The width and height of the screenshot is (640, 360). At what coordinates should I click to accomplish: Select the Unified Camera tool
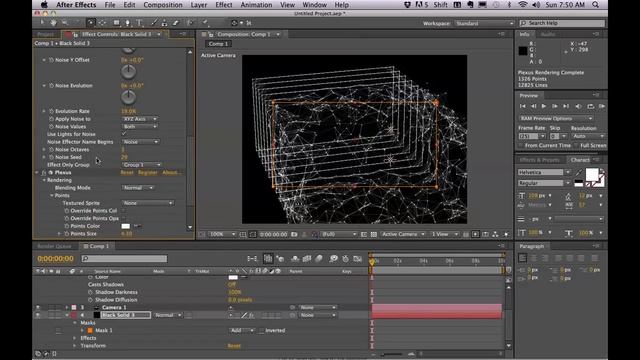(91, 23)
